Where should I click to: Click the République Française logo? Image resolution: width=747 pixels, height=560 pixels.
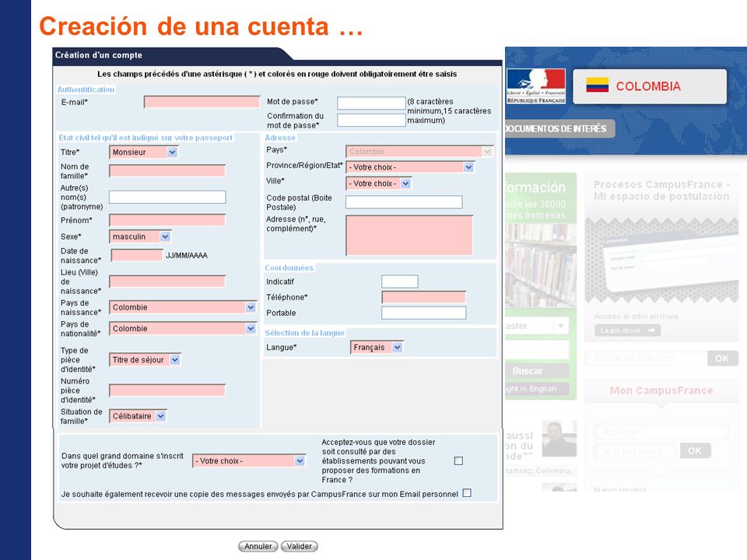pyautogui.click(x=536, y=86)
